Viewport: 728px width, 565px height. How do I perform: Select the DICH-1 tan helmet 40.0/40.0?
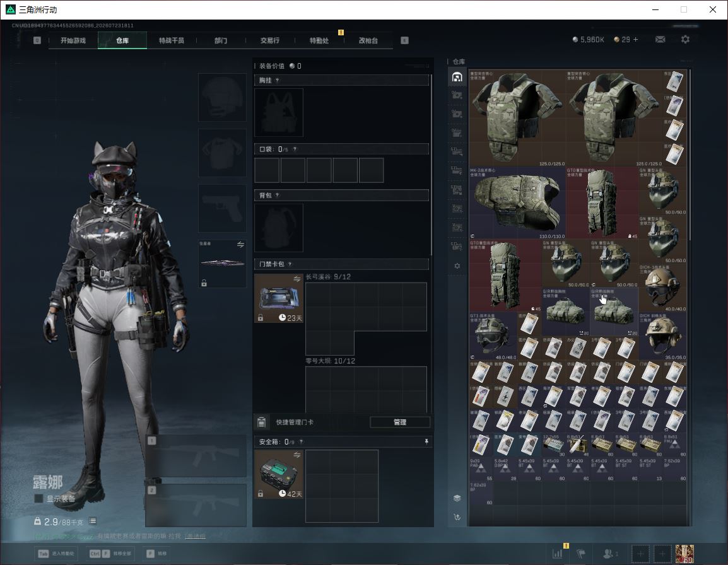[x=662, y=288]
